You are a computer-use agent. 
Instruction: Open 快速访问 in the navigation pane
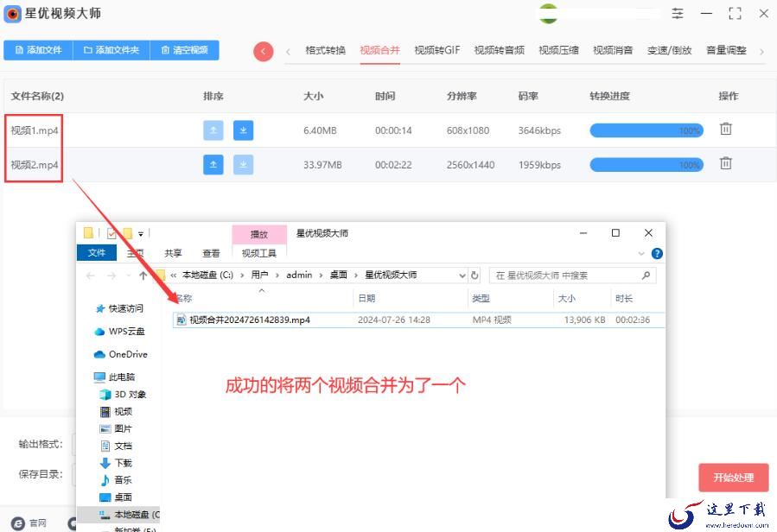pos(119,308)
